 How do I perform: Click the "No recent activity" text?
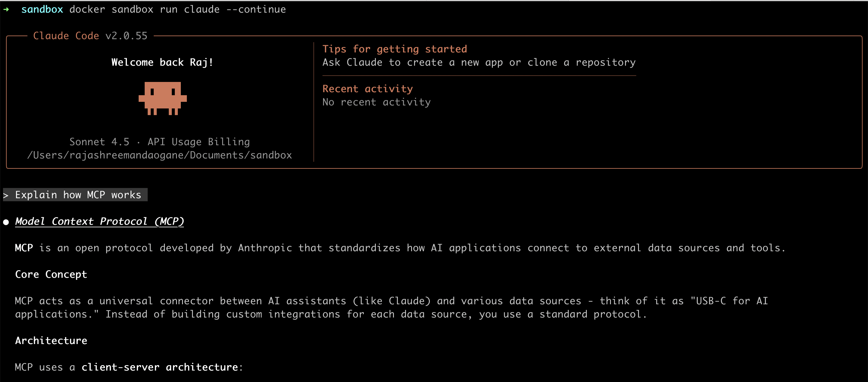376,102
